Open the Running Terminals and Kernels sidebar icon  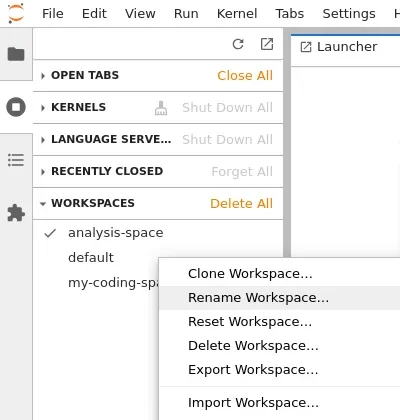[x=16, y=107]
